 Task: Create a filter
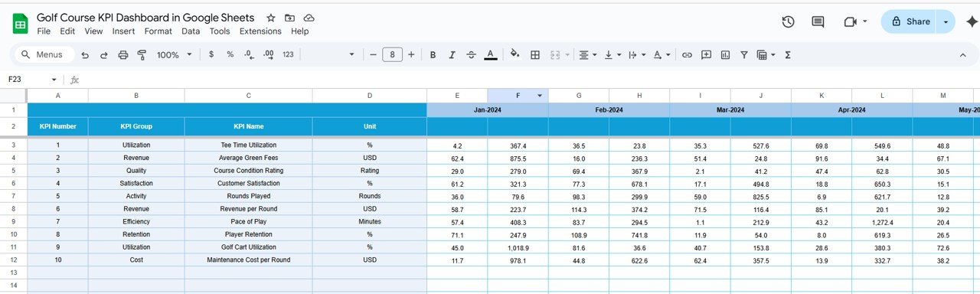click(743, 55)
